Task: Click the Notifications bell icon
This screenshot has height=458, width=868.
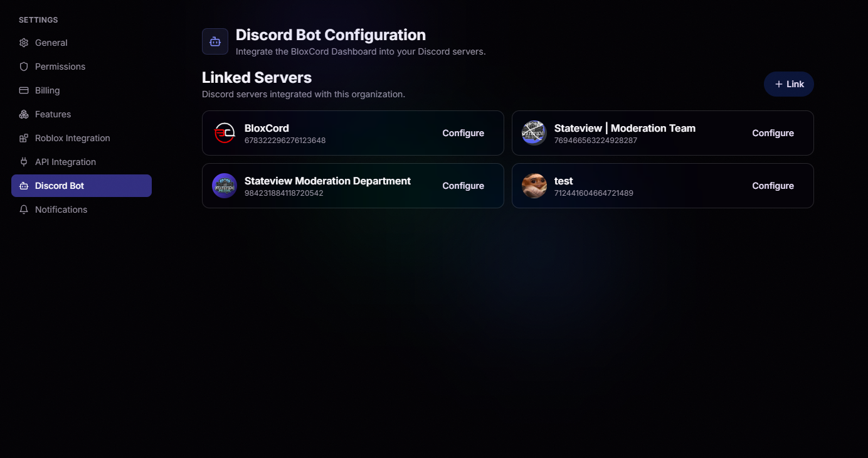Action: click(24, 210)
